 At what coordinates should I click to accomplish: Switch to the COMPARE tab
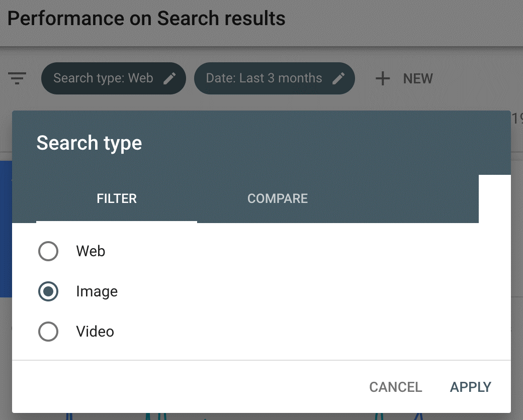pyautogui.click(x=278, y=198)
